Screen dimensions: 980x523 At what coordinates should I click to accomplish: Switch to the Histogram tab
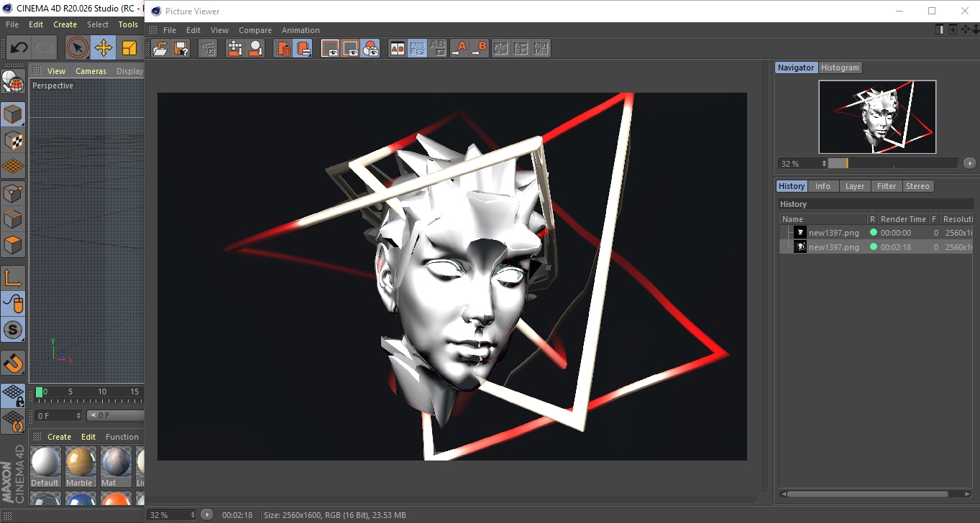[x=840, y=68]
